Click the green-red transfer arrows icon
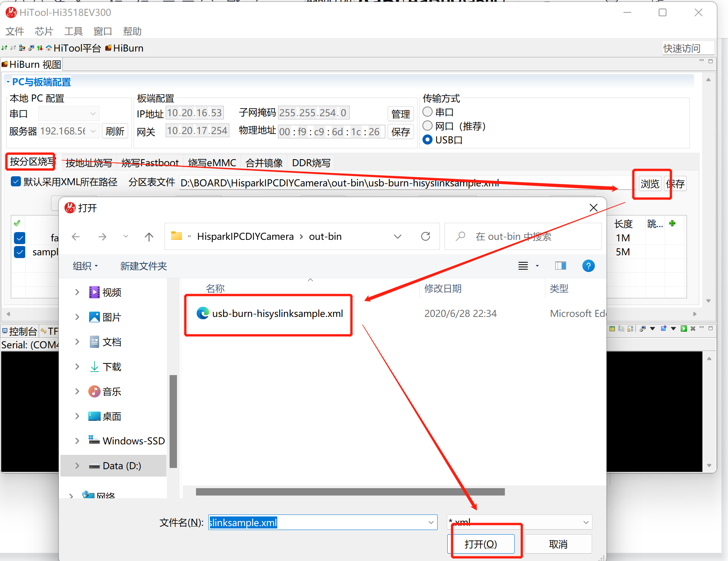This screenshot has width=728, height=561. (x=40, y=48)
